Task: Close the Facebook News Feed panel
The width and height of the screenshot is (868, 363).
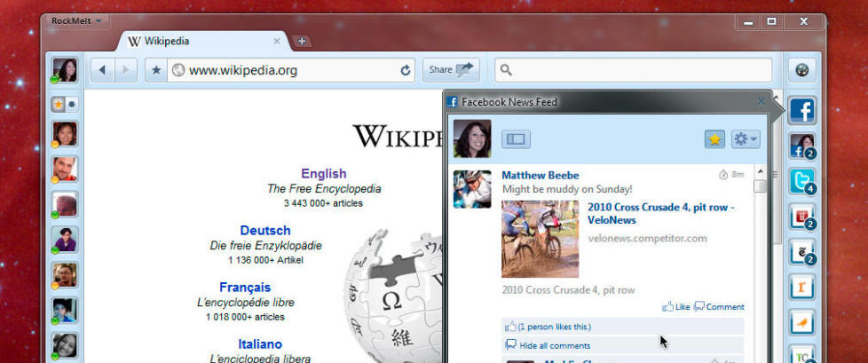Action: [761, 101]
